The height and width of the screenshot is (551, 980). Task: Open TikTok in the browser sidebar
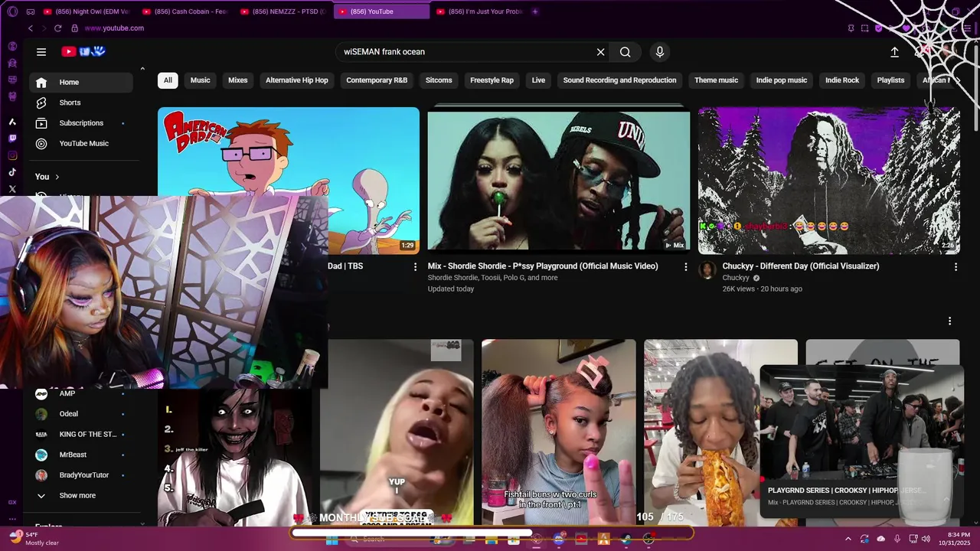12,172
